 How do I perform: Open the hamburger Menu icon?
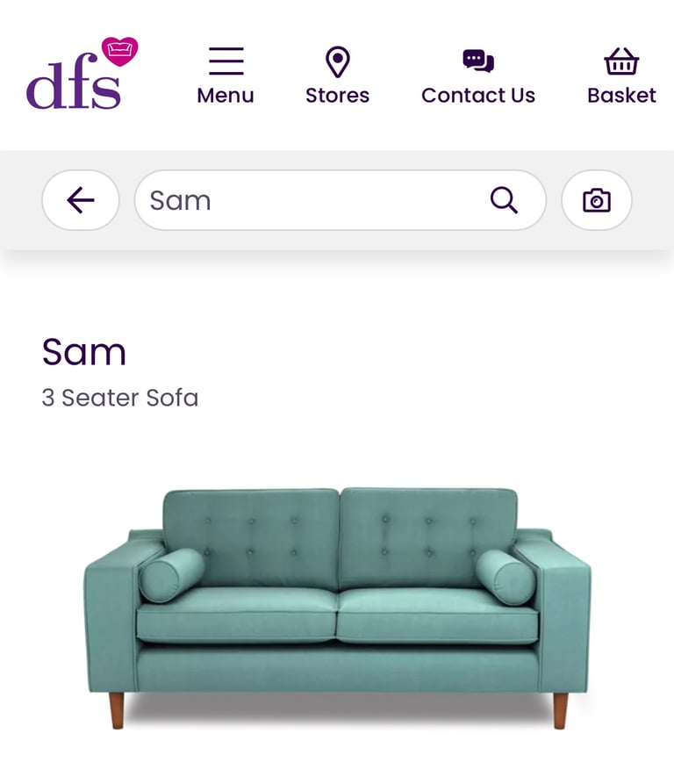coord(226,61)
